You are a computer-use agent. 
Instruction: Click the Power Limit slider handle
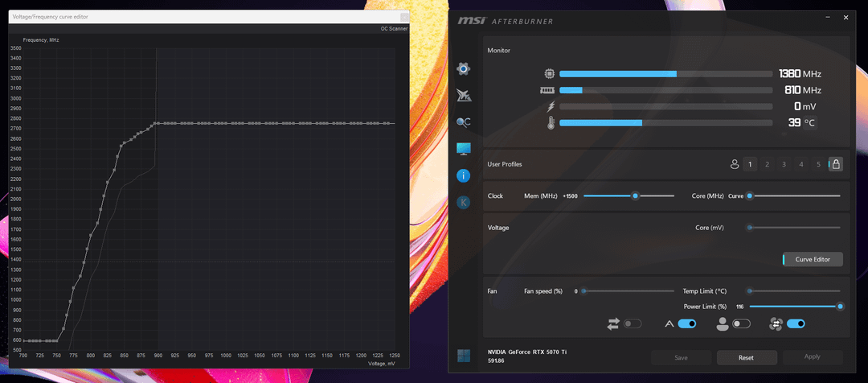tap(840, 306)
